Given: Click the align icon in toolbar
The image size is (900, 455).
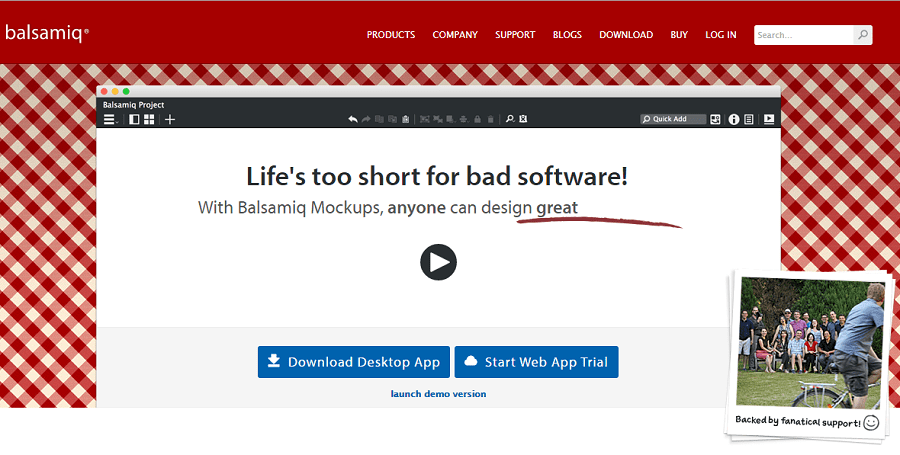Looking at the screenshot, I should (x=464, y=119).
